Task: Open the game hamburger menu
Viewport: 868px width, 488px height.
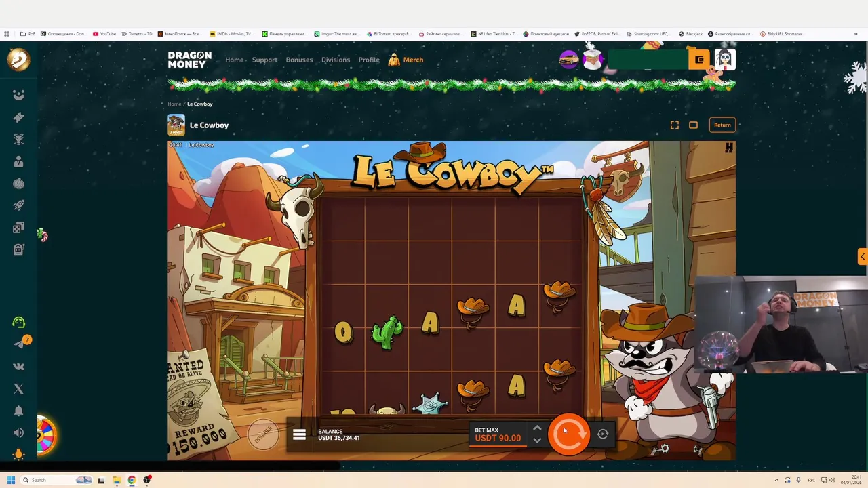Action: coord(299,434)
